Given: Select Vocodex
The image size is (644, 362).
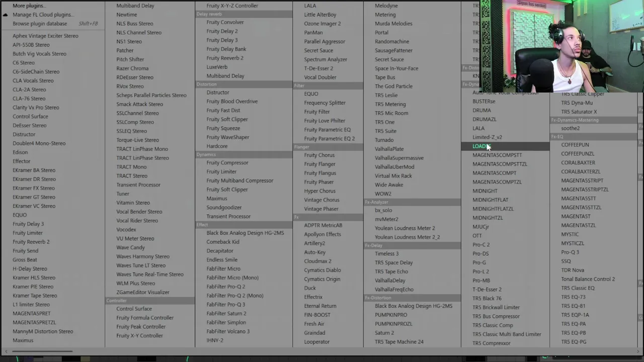Looking at the screenshot, I should click(126, 229).
